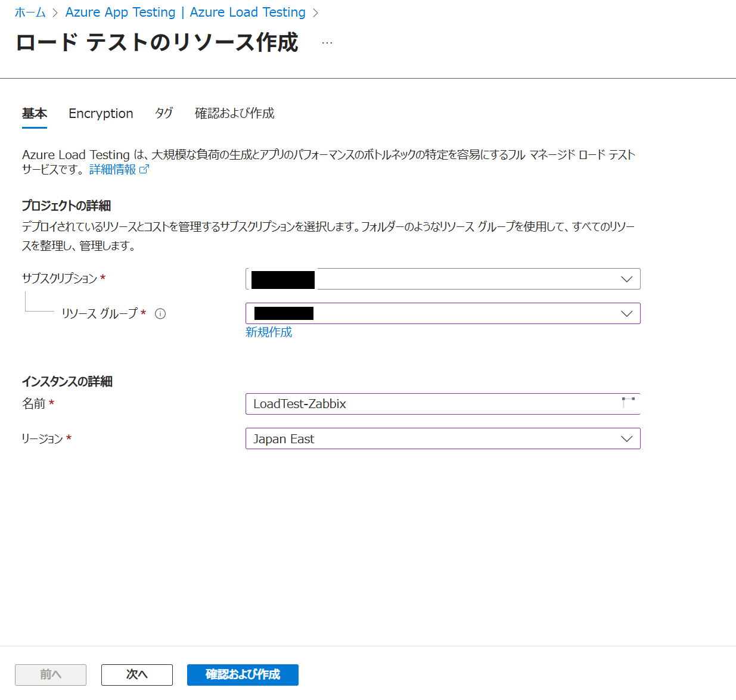Click the chevron arrow on サブスクリプション dropdown
Image resolution: width=736 pixels, height=700 pixels.
tap(626, 279)
